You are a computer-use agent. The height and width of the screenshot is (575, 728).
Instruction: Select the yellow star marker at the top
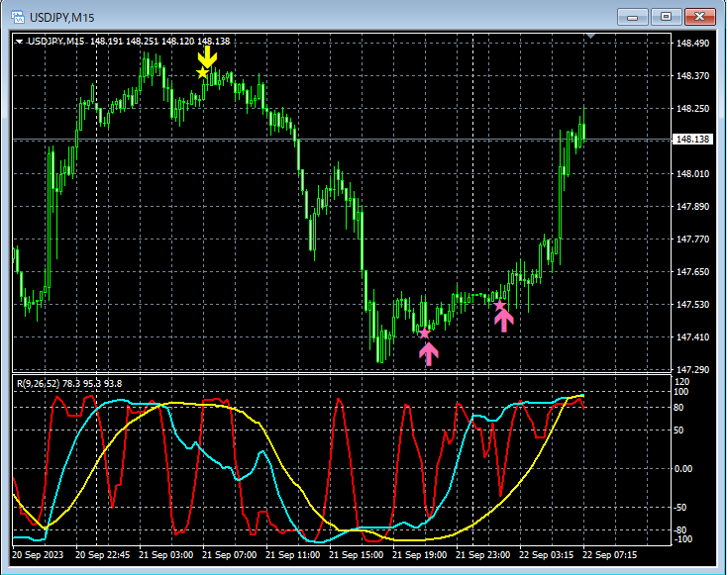pyautogui.click(x=202, y=73)
